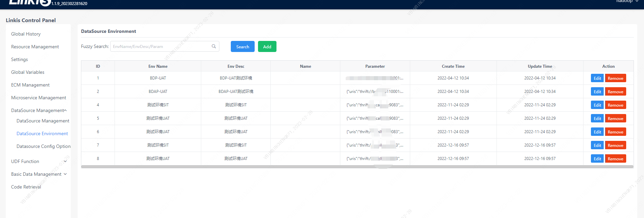This screenshot has height=218, width=644.
Task: Click the table's horizontal scrollbar
Action: (x=357, y=167)
